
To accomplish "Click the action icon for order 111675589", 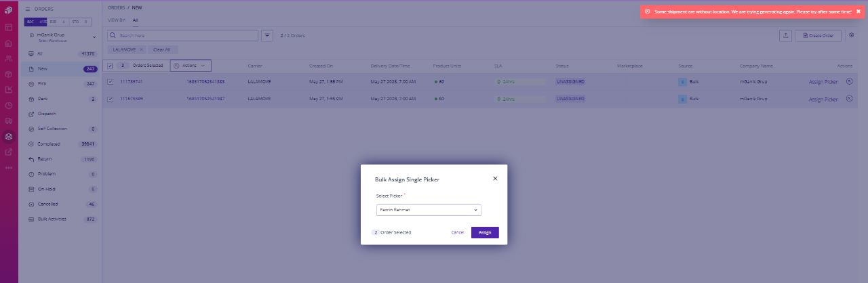I will click(x=850, y=99).
